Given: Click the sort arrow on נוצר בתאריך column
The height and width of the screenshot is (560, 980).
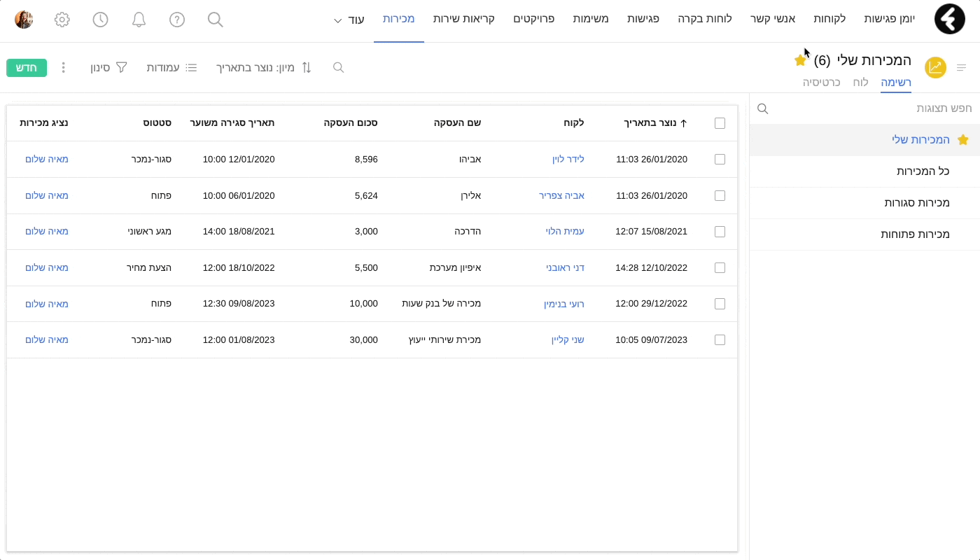Looking at the screenshot, I should tap(684, 122).
